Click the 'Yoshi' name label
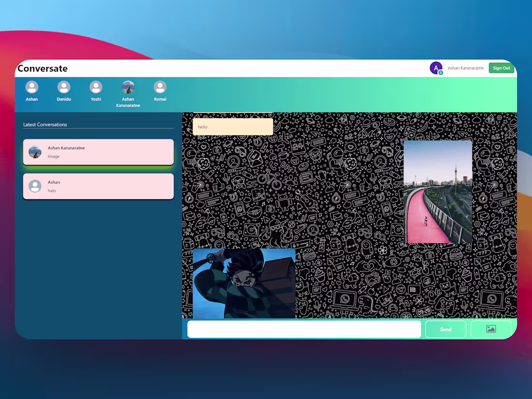This screenshot has width=532, height=399. coord(96,99)
